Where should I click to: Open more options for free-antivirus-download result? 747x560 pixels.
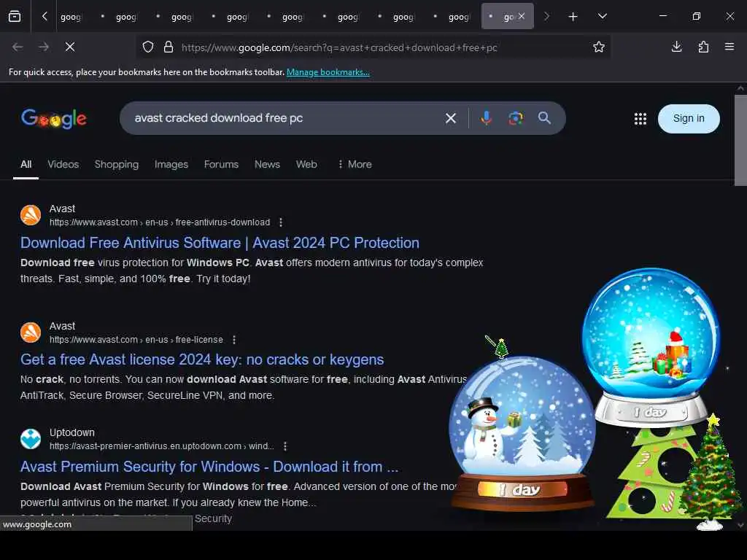click(281, 222)
